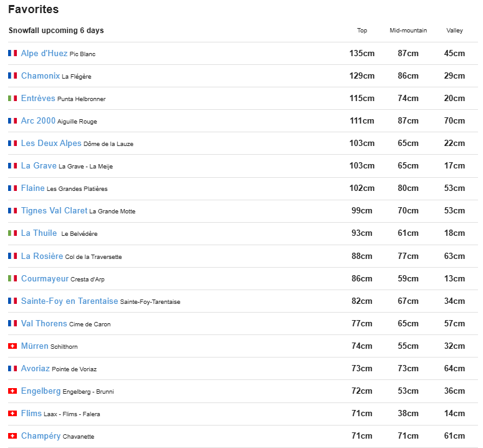Go to Les Deux Alpes page
This screenshot has width=483, height=448.
pos(51,144)
